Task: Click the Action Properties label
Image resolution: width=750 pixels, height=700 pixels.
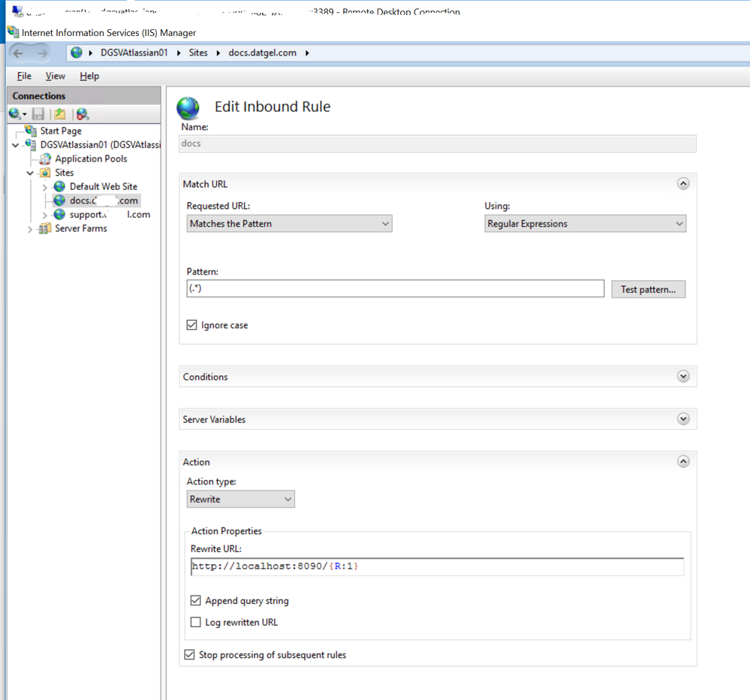Action: (x=226, y=531)
